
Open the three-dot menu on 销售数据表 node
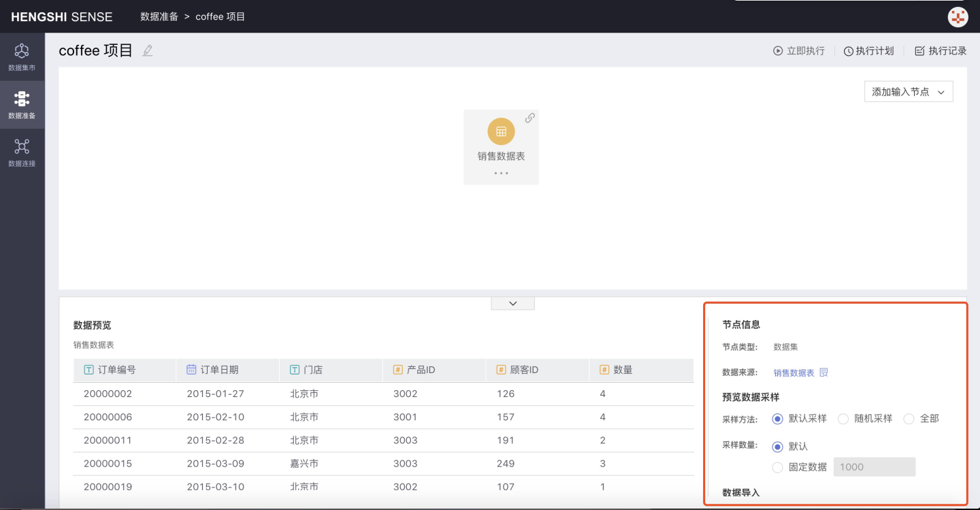[x=501, y=173]
